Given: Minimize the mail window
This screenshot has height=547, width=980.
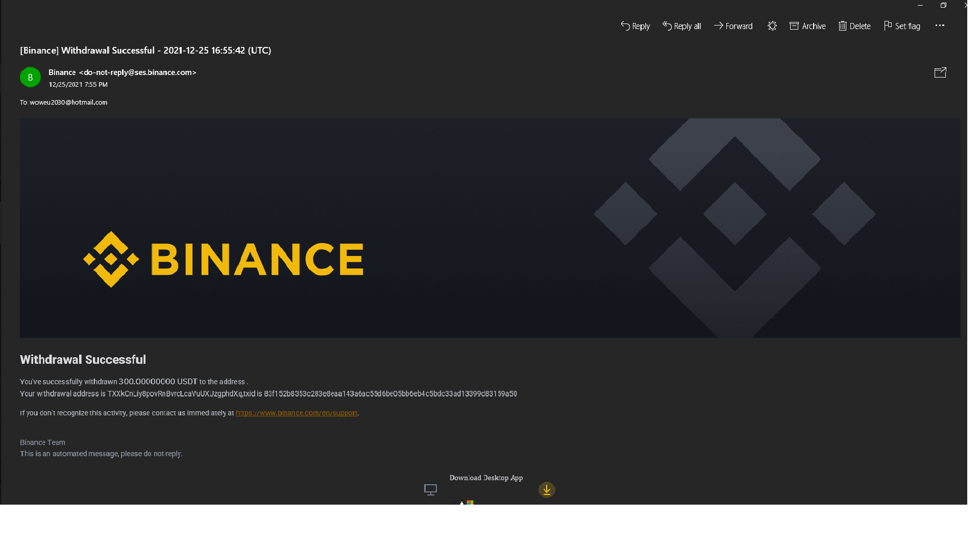Looking at the screenshot, I should click(x=920, y=5).
